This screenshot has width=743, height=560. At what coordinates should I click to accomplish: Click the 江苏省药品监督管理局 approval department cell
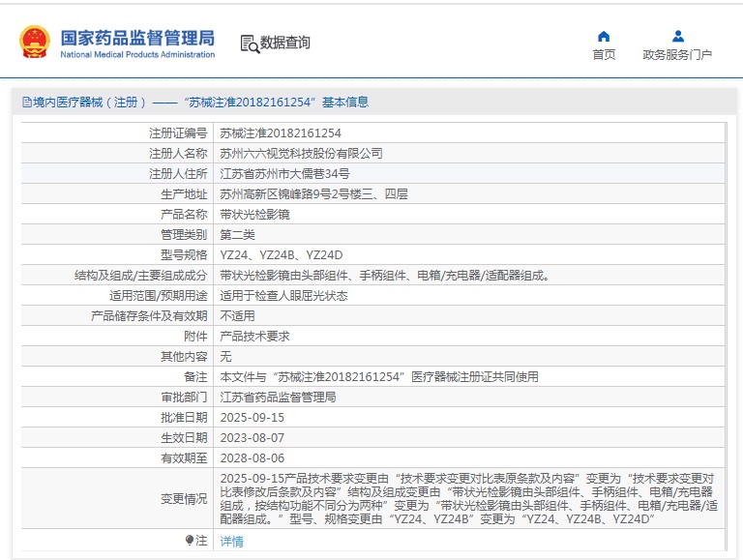point(278,398)
